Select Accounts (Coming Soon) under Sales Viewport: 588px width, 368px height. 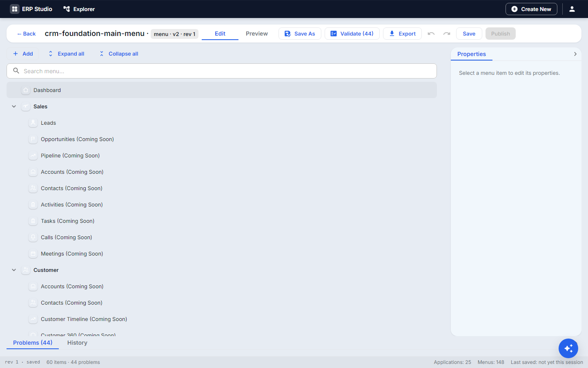point(222,172)
